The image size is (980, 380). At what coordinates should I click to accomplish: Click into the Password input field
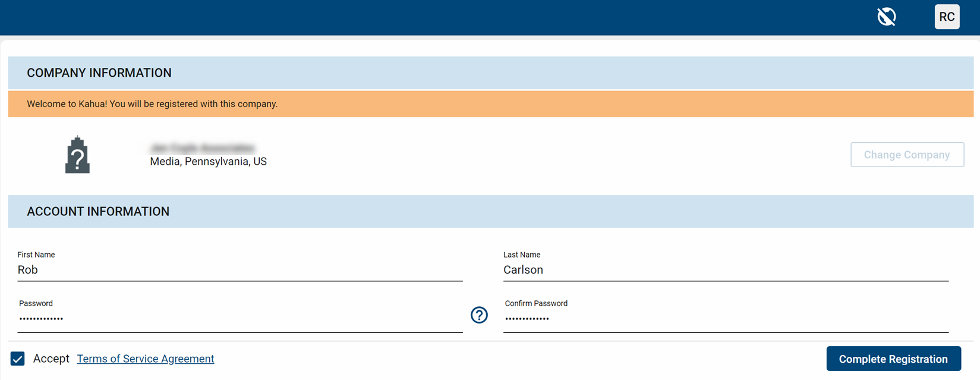pos(240,319)
